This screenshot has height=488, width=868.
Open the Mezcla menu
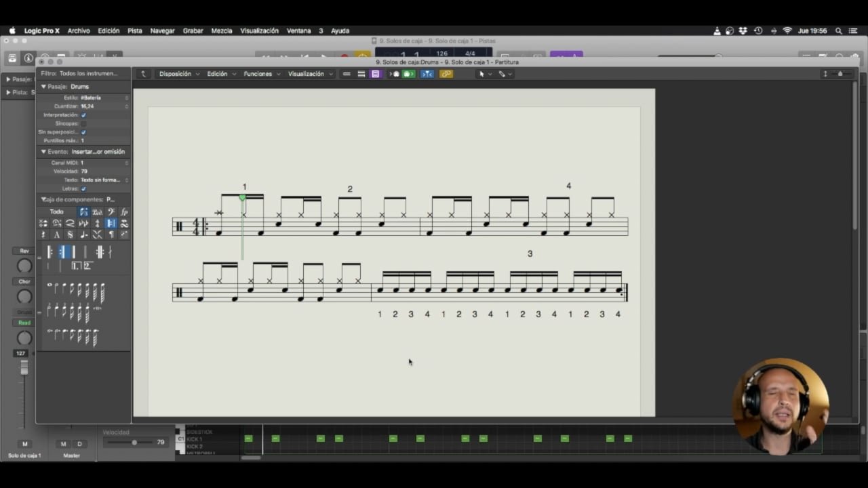tap(222, 30)
